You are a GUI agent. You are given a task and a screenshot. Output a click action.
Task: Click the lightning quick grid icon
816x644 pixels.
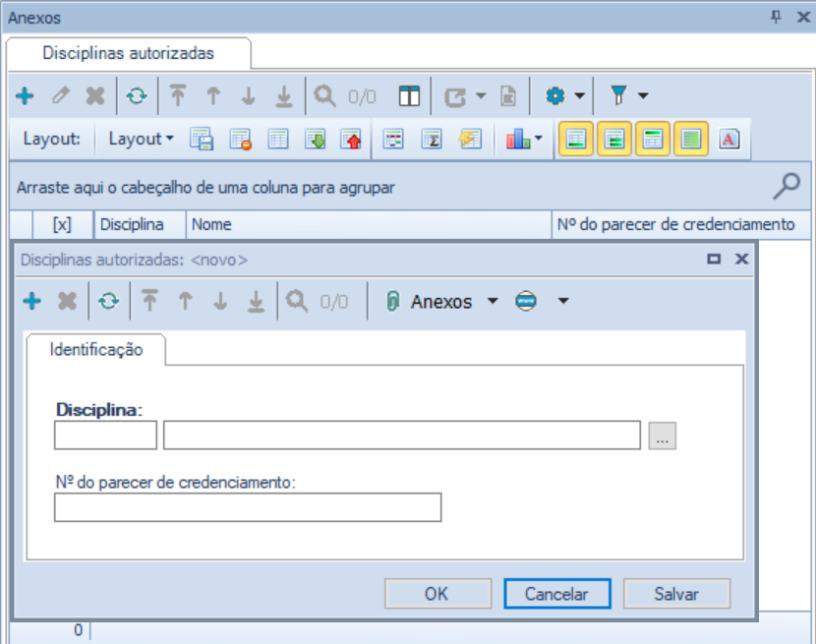point(470,140)
